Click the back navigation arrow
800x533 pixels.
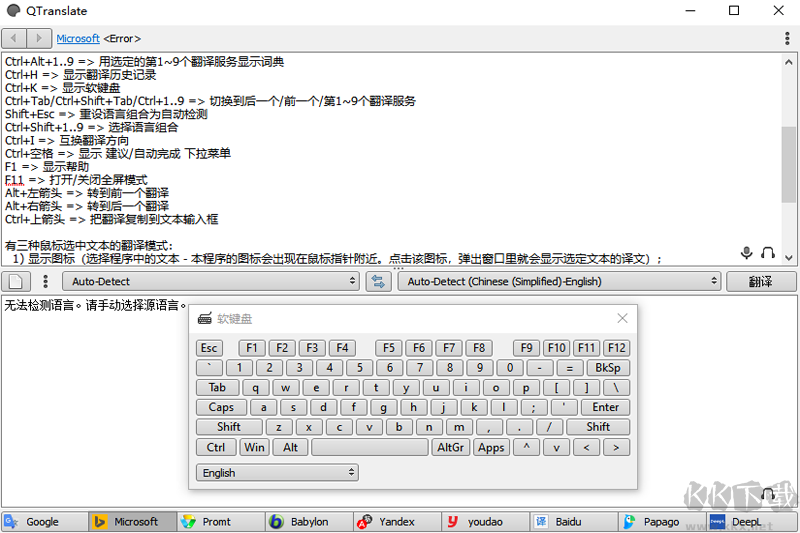[14, 38]
